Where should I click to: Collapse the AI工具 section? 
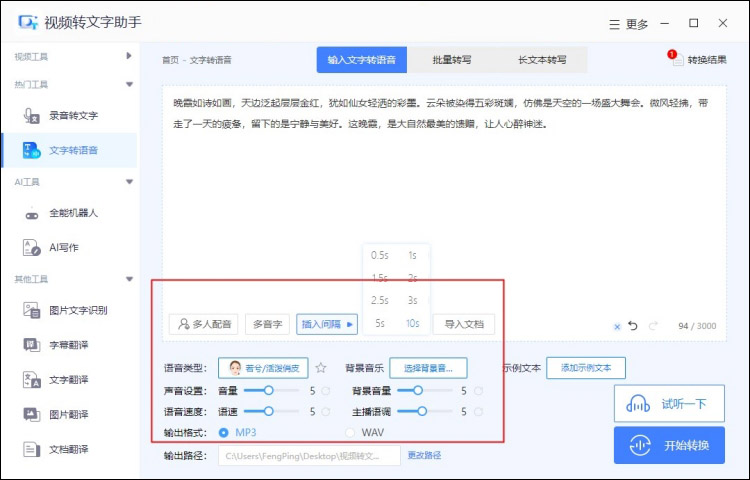[129, 182]
